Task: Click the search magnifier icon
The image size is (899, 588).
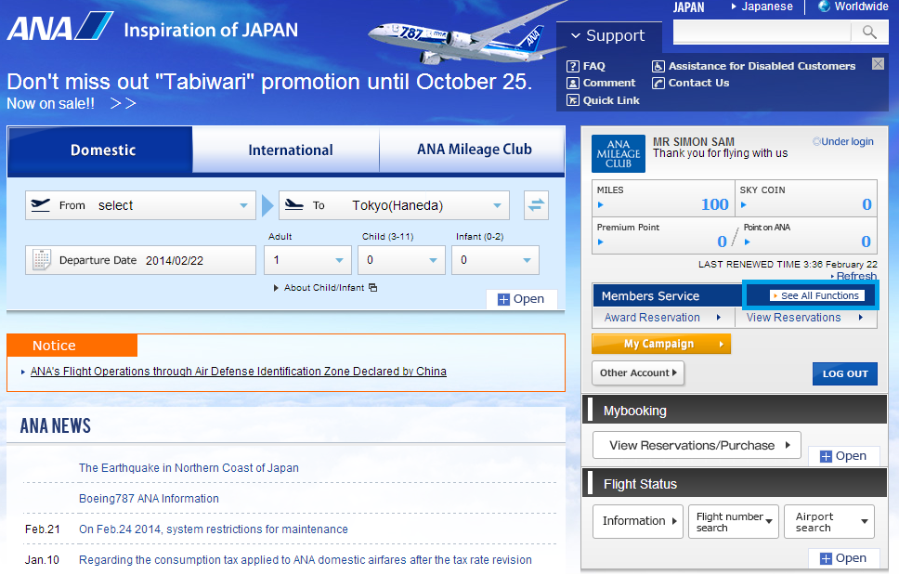Action: [x=869, y=33]
